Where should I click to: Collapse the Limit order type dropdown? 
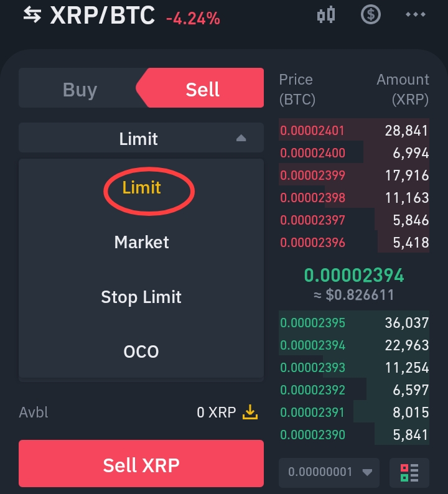click(x=141, y=138)
